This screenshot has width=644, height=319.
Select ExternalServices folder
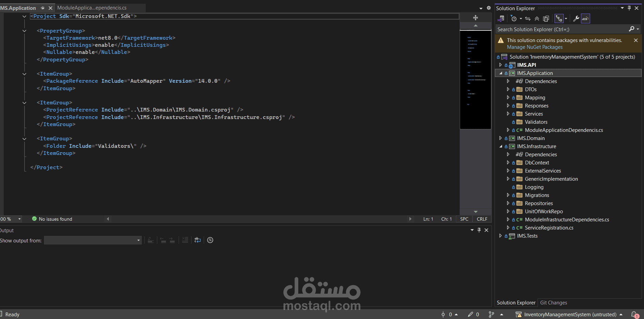543,171
